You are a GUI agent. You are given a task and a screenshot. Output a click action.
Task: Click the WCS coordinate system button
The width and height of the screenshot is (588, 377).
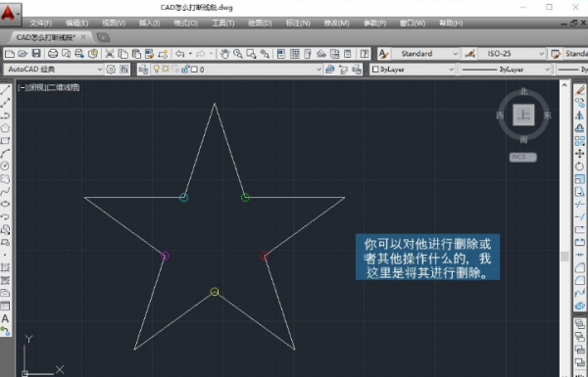tap(522, 157)
